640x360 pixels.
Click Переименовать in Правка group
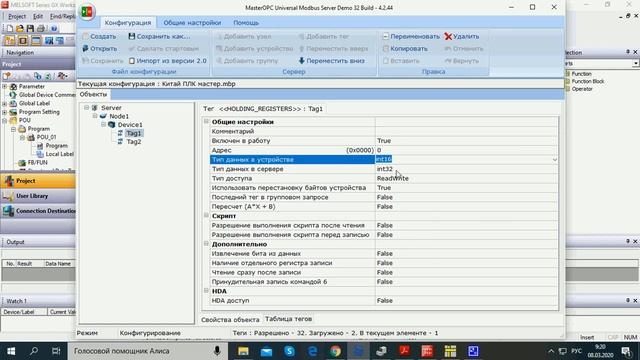[x=411, y=36]
